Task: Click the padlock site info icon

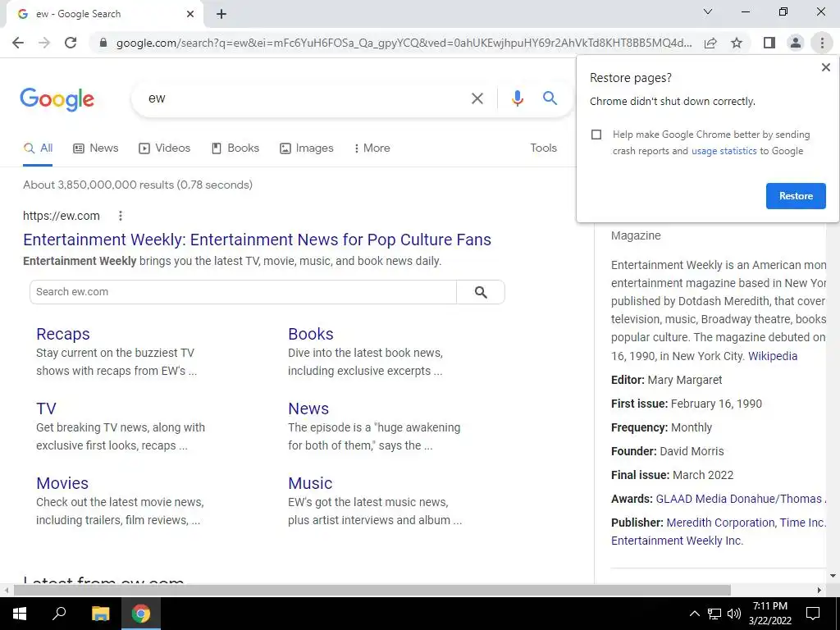Action: click(103, 43)
